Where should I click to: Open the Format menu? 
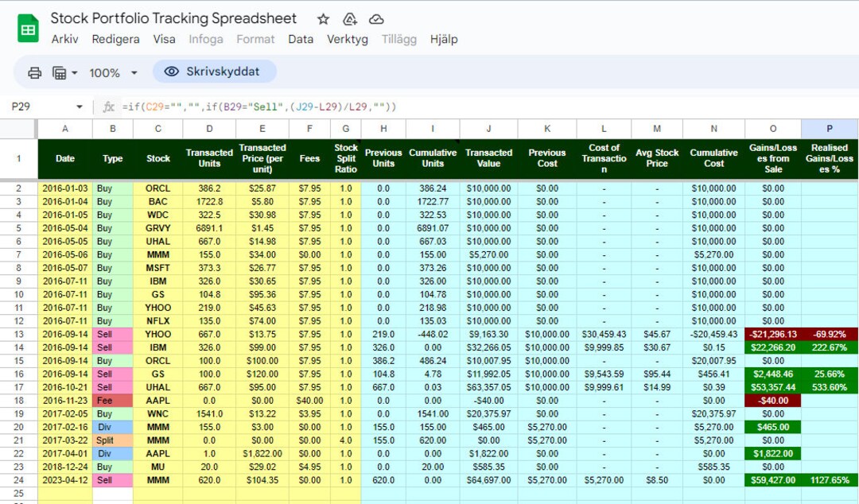[x=255, y=38]
